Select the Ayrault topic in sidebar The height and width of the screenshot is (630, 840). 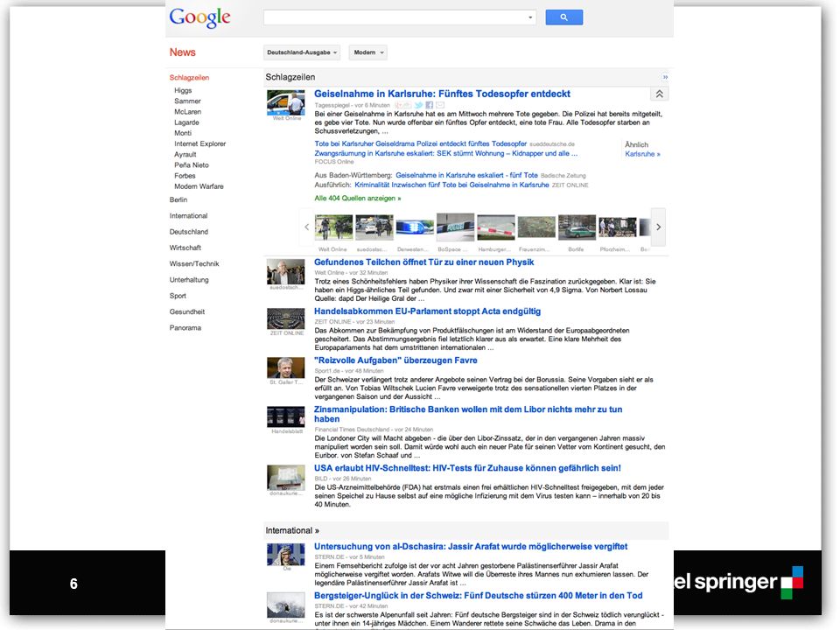(185, 155)
